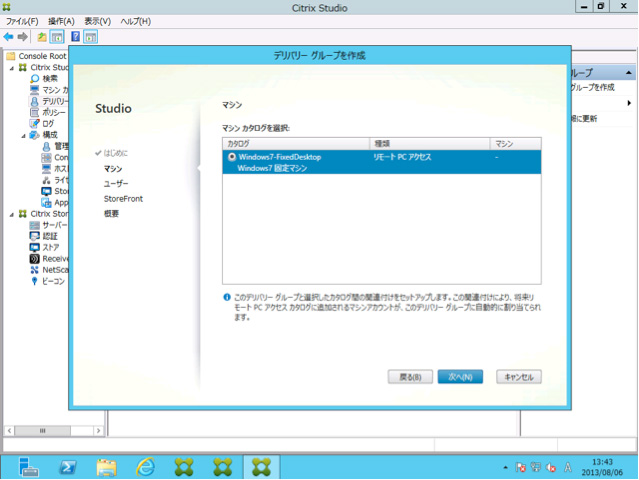
Task: Open Server Manager from the taskbar
Action: pos(29,467)
